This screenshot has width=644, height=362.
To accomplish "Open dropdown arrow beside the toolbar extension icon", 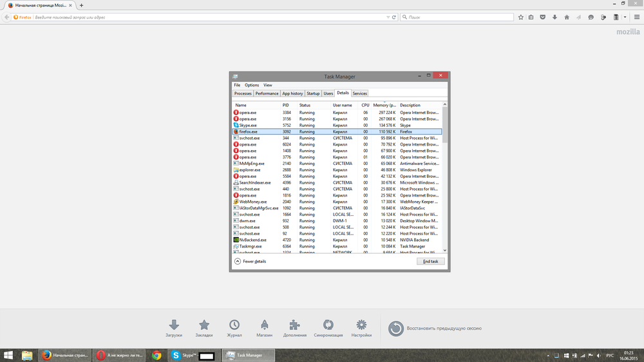I will point(625,17).
